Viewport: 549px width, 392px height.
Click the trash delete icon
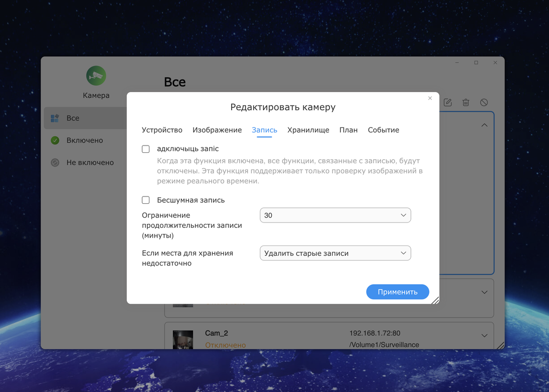tap(466, 102)
